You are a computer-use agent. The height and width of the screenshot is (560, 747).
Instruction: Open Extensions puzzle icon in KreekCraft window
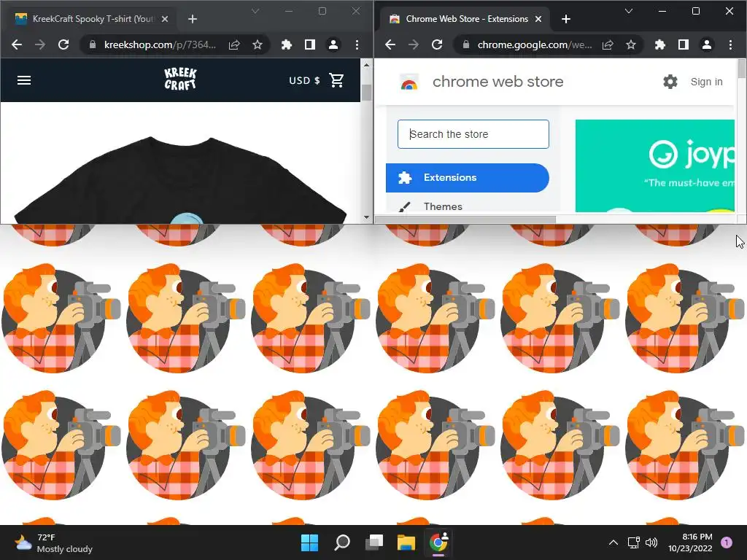tap(286, 44)
